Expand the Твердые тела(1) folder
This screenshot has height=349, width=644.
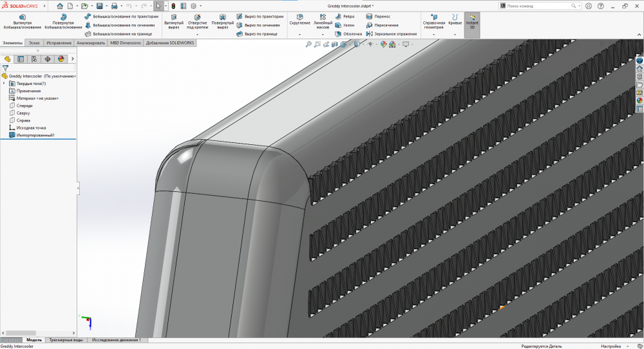click(5, 83)
